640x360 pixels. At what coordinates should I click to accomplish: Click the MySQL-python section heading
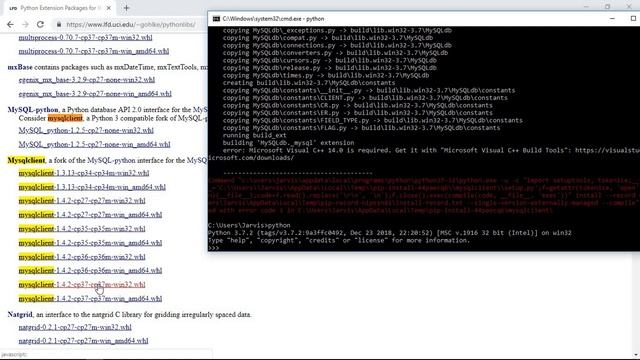33,110
